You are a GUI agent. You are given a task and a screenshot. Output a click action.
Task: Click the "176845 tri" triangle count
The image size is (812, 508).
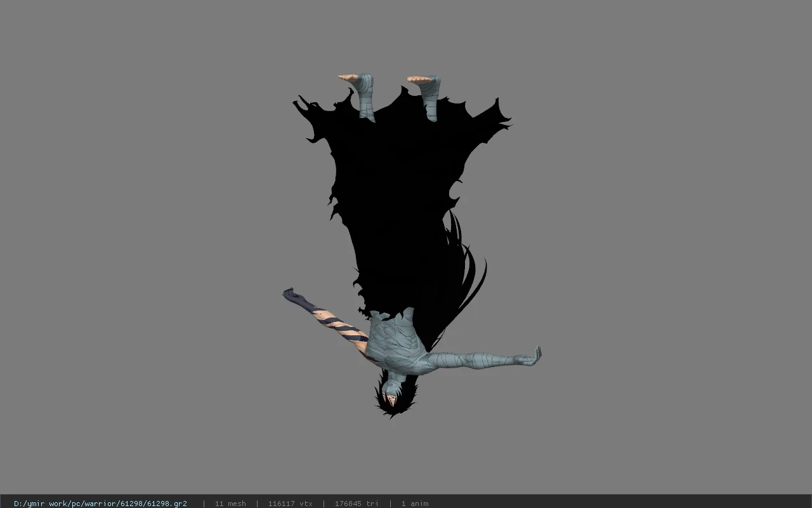point(357,504)
